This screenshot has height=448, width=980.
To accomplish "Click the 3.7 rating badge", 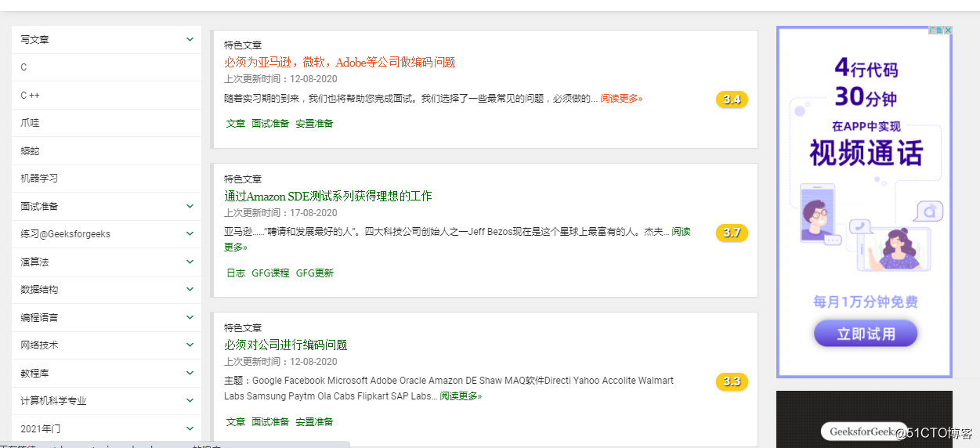I will pos(732,233).
